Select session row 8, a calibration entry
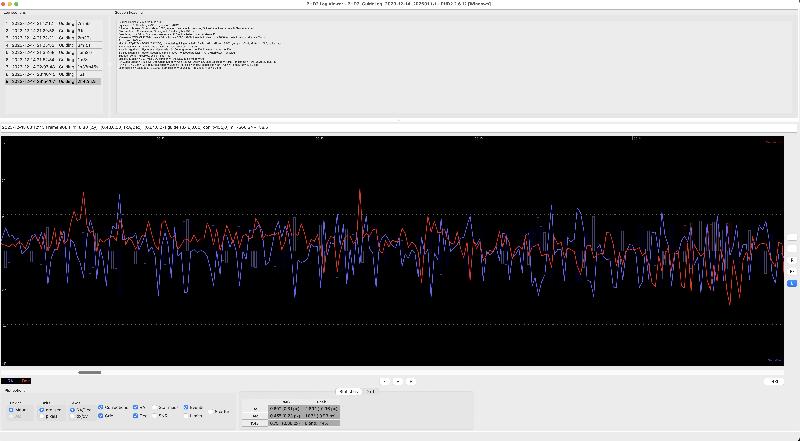Viewport: 800px width, 441px height. click(53, 75)
